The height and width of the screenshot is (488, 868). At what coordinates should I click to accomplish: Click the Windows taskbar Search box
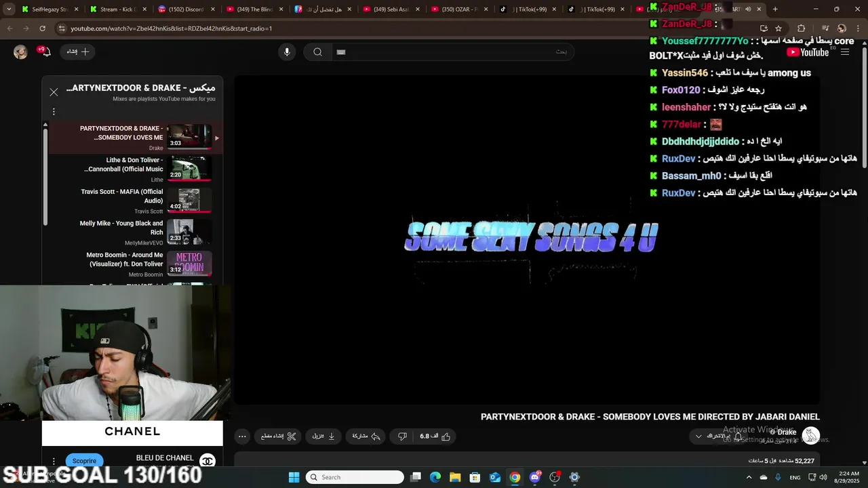[x=353, y=477]
